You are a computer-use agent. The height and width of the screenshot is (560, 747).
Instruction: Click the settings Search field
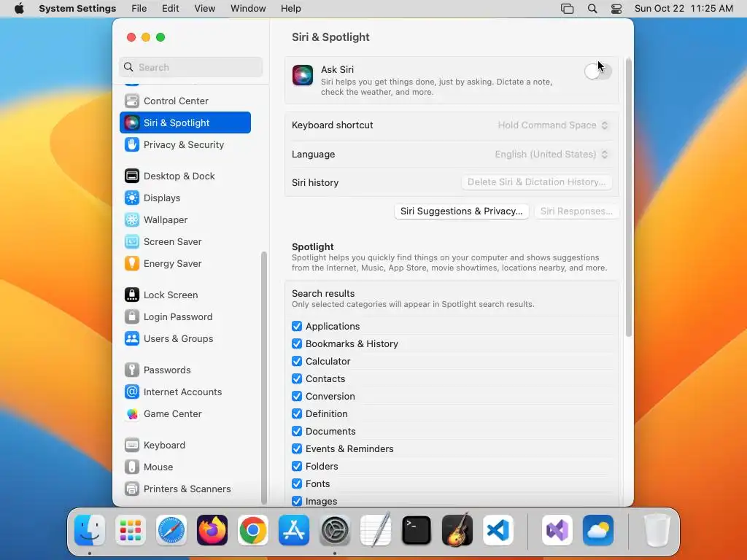click(191, 67)
